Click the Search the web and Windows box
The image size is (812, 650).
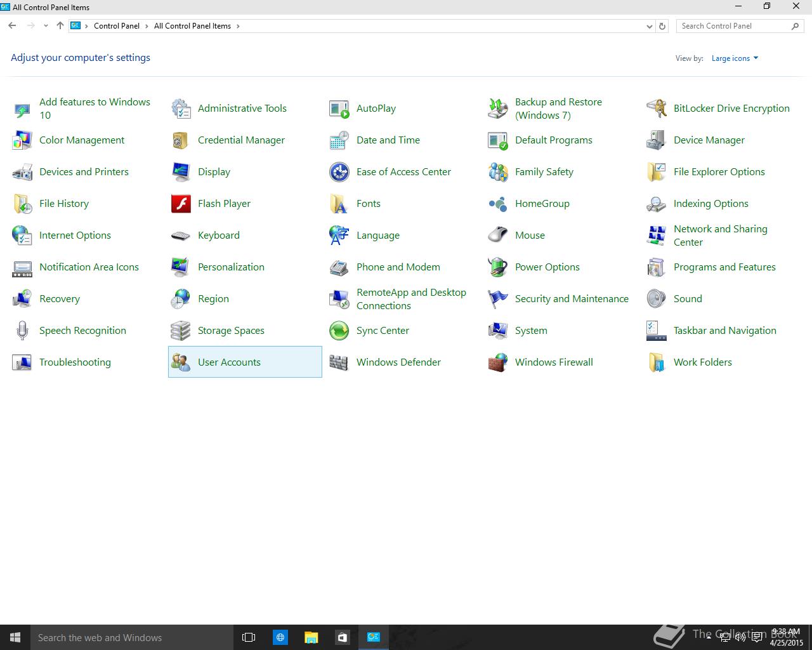tap(132, 637)
